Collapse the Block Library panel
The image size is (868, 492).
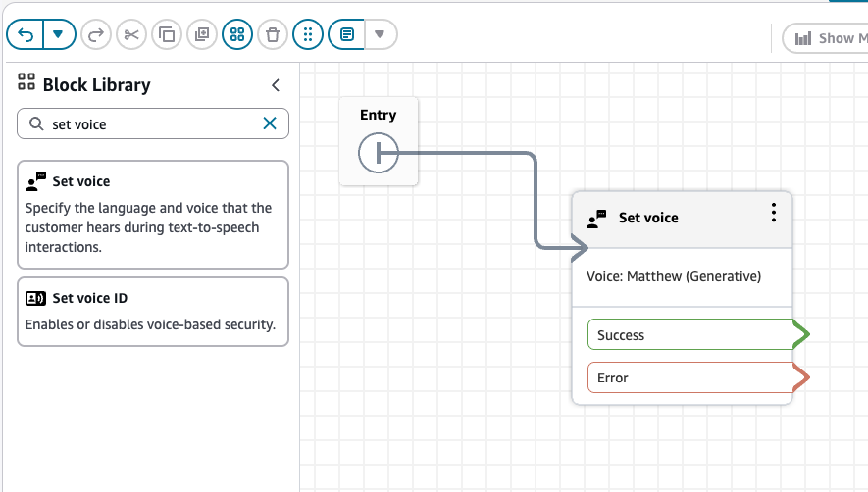(x=276, y=85)
